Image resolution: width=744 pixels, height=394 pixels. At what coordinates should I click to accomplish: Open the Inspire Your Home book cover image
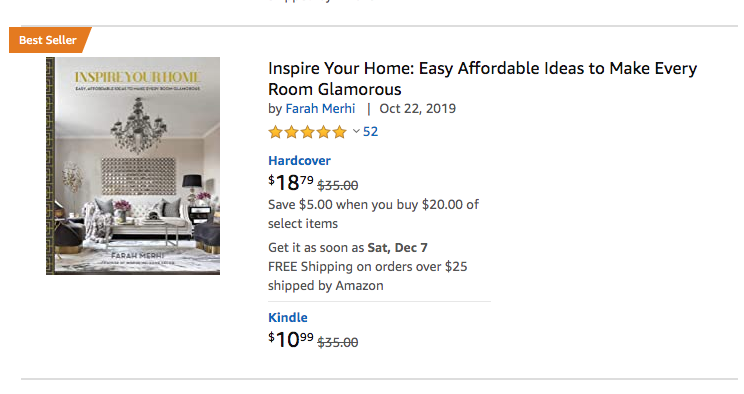(133, 166)
